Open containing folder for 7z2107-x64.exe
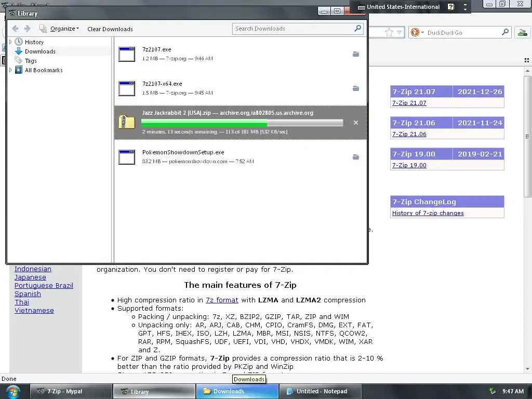The width and height of the screenshot is (532, 399). [355, 88]
